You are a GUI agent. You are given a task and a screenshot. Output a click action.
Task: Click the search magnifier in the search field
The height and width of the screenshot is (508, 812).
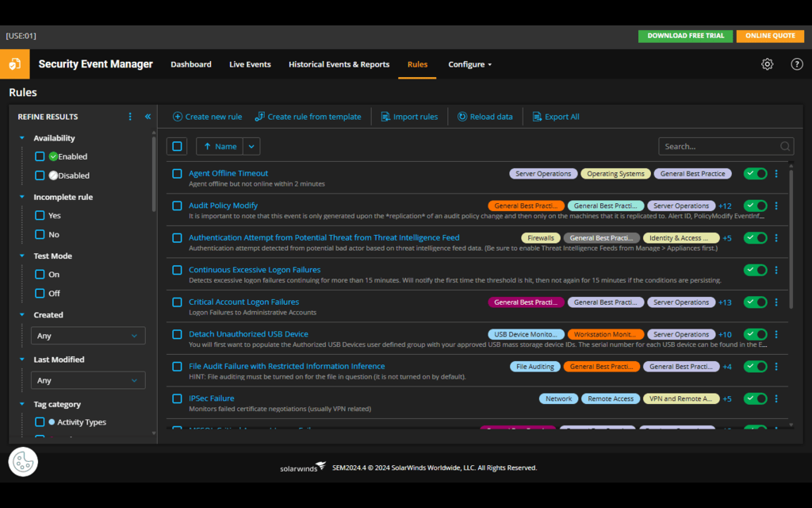[x=784, y=146]
